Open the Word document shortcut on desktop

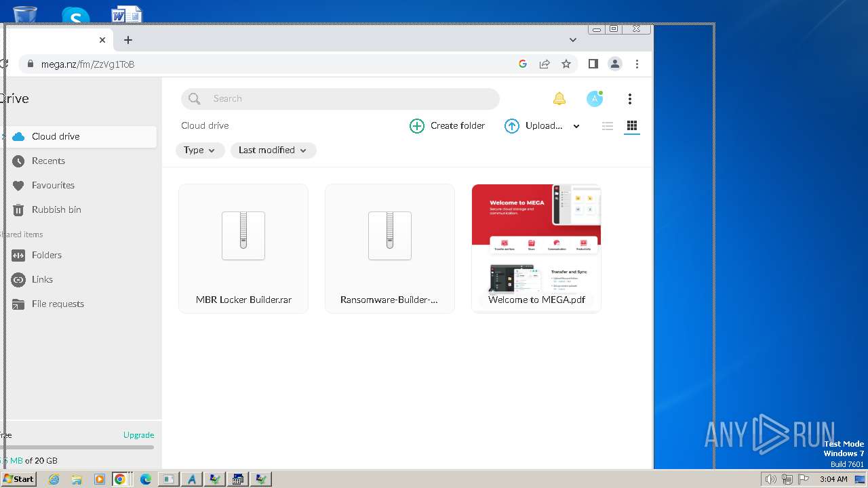pyautogui.click(x=127, y=14)
